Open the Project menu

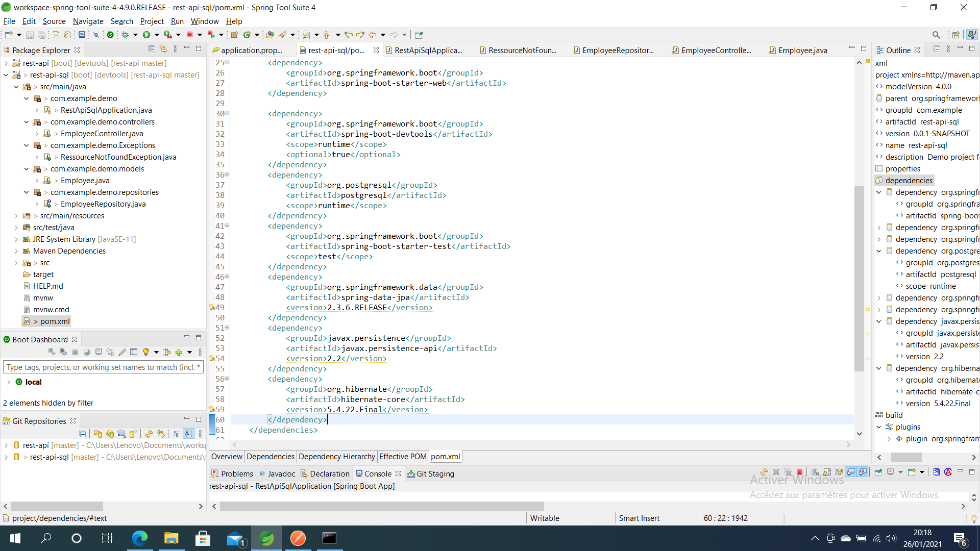[x=152, y=21]
